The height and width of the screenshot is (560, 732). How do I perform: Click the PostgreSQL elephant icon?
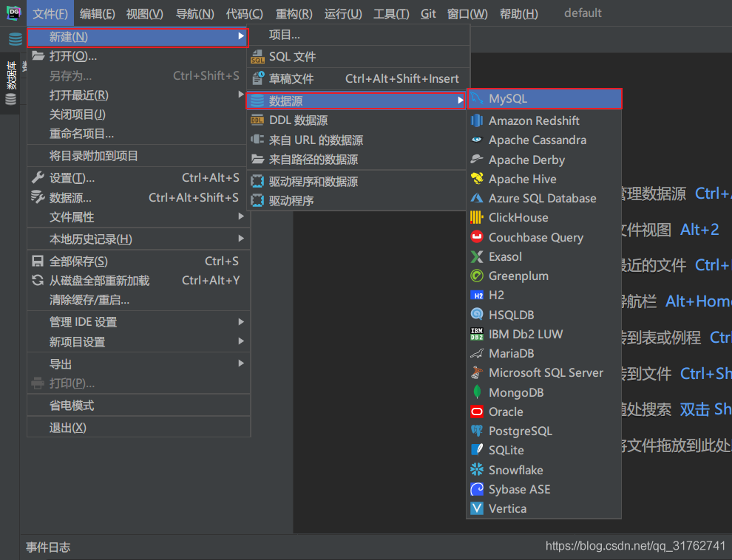pyautogui.click(x=477, y=431)
